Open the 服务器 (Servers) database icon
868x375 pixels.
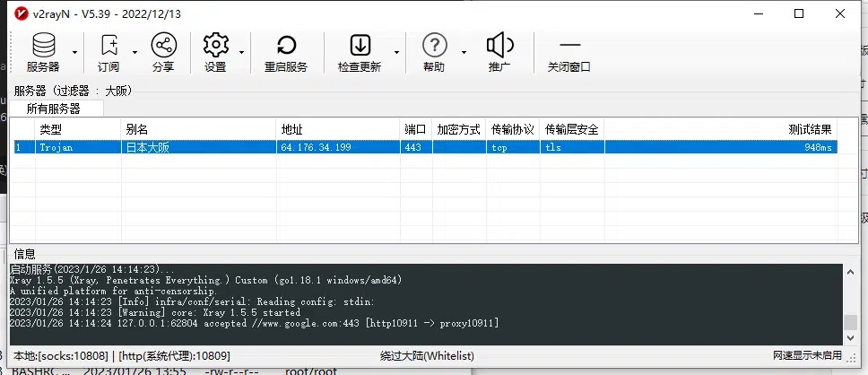[x=43, y=46]
